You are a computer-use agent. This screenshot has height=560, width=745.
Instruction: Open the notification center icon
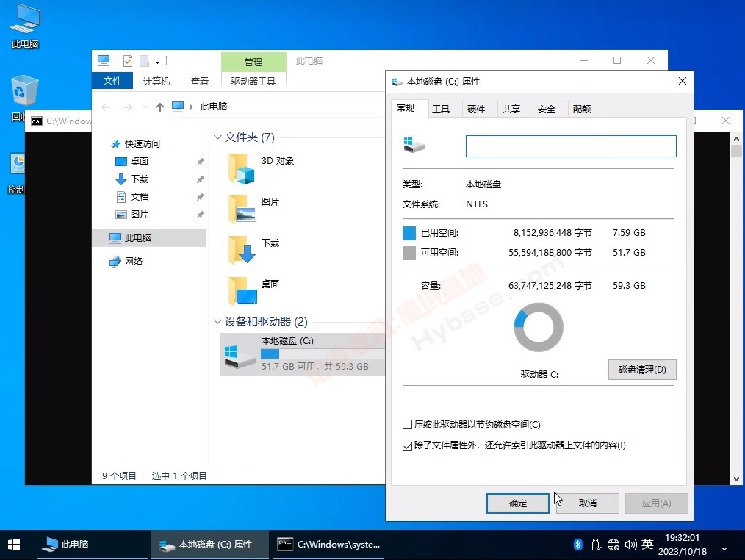pyautogui.click(x=724, y=545)
